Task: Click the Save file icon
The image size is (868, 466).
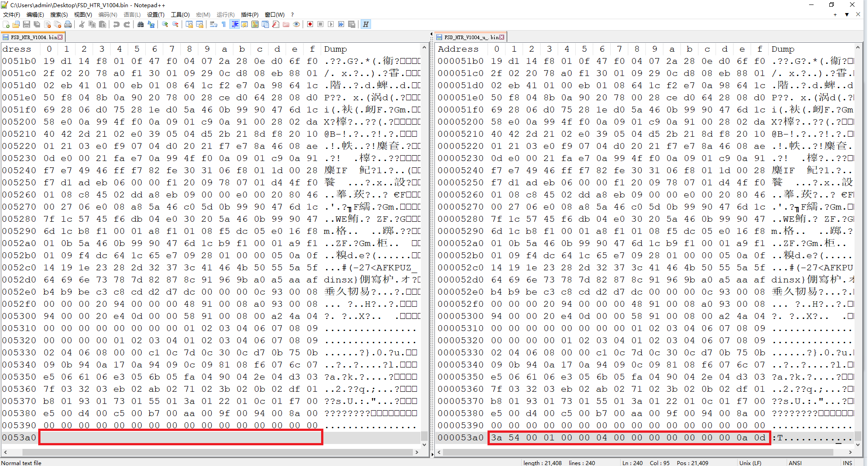Action: click(x=27, y=24)
